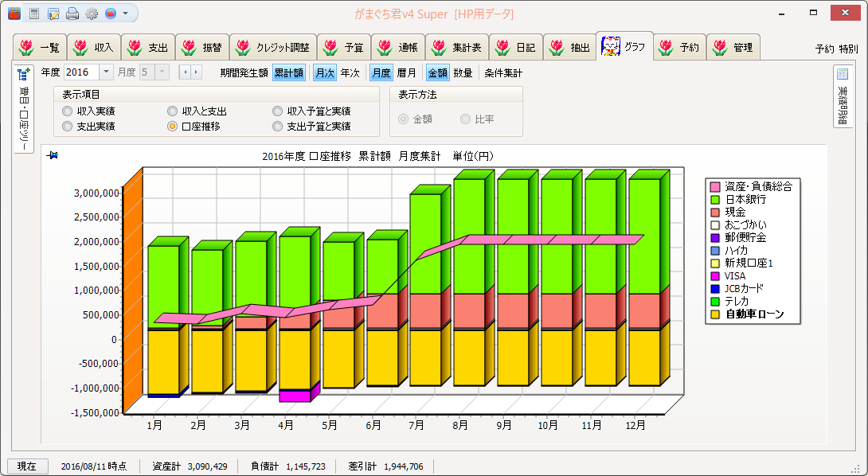Open the account tree side panel icon
Image resolution: width=868 pixels, height=476 pixels.
23,76
